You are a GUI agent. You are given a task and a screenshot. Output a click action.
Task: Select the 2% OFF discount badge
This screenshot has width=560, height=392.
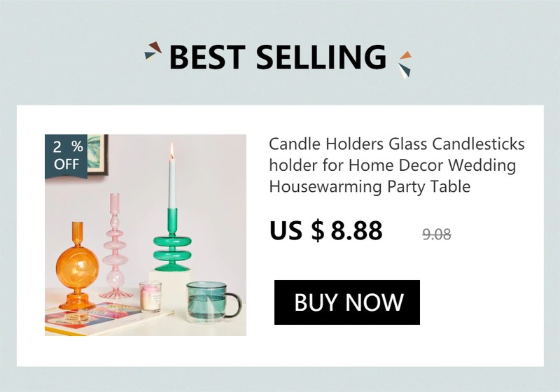click(66, 156)
